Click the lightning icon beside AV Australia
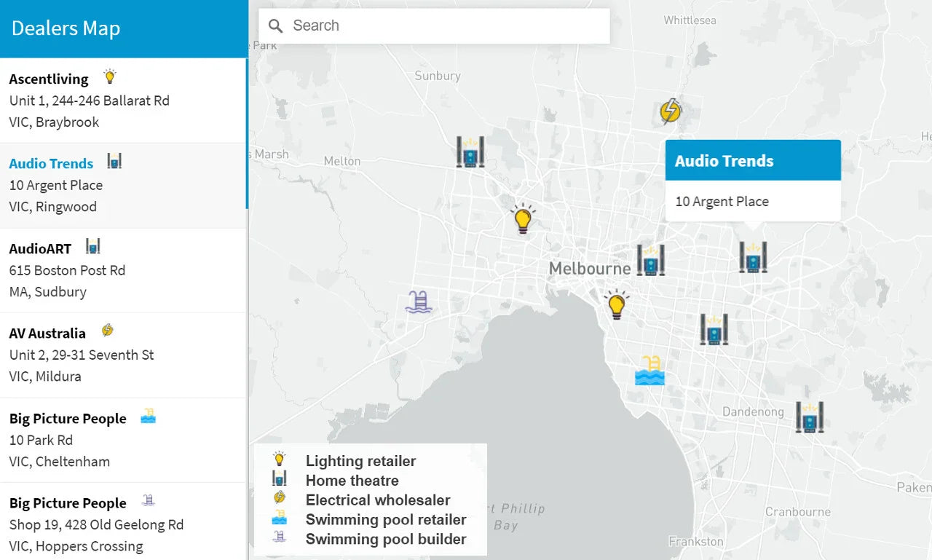 coord(107,331)
